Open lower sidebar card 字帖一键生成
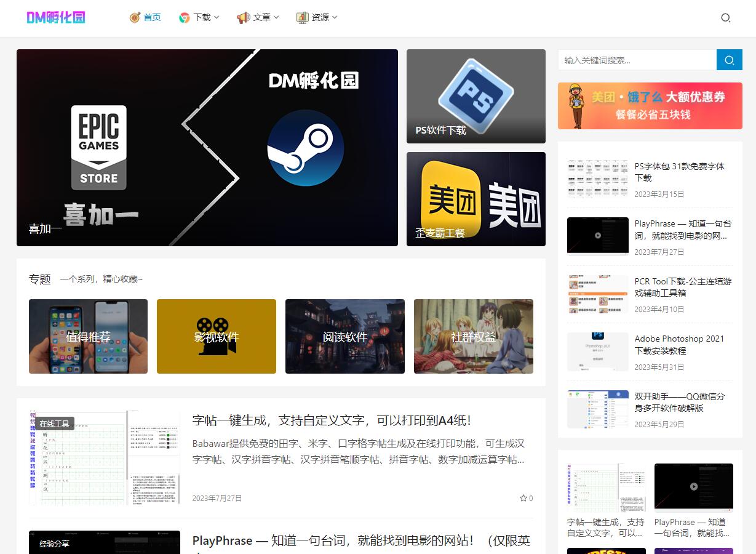756x554 pixels. pos(607,501)
